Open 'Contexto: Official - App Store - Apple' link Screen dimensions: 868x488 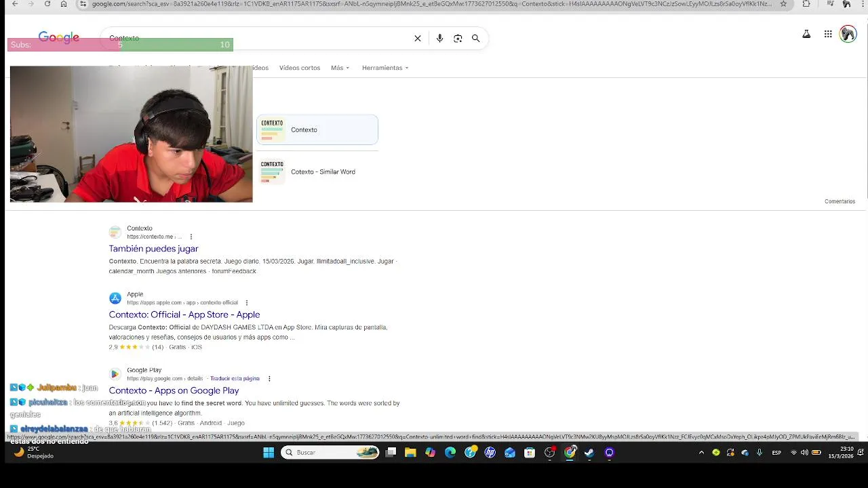pos(184,314)
